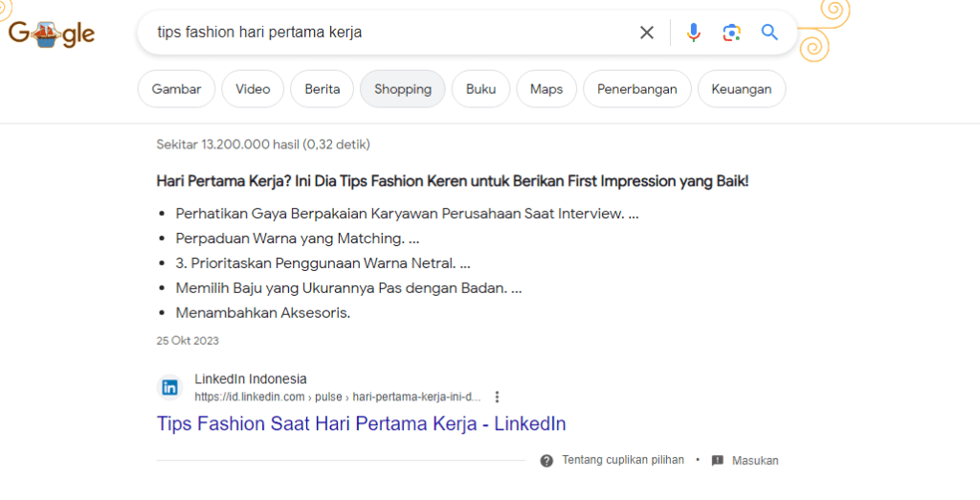The image size is (980, 500).
Task: Switch to Berita filter tab
Action: coord(322,89)
